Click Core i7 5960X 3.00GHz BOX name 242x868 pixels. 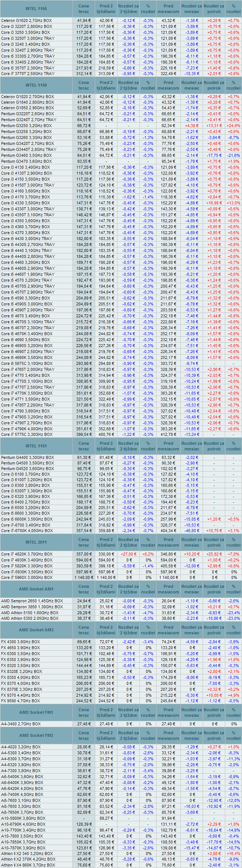point(27,577)
